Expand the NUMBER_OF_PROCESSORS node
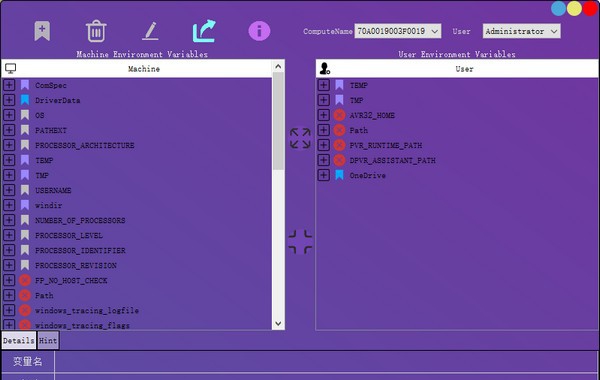This screenshot has height=380, width=600. pos(9,220)
